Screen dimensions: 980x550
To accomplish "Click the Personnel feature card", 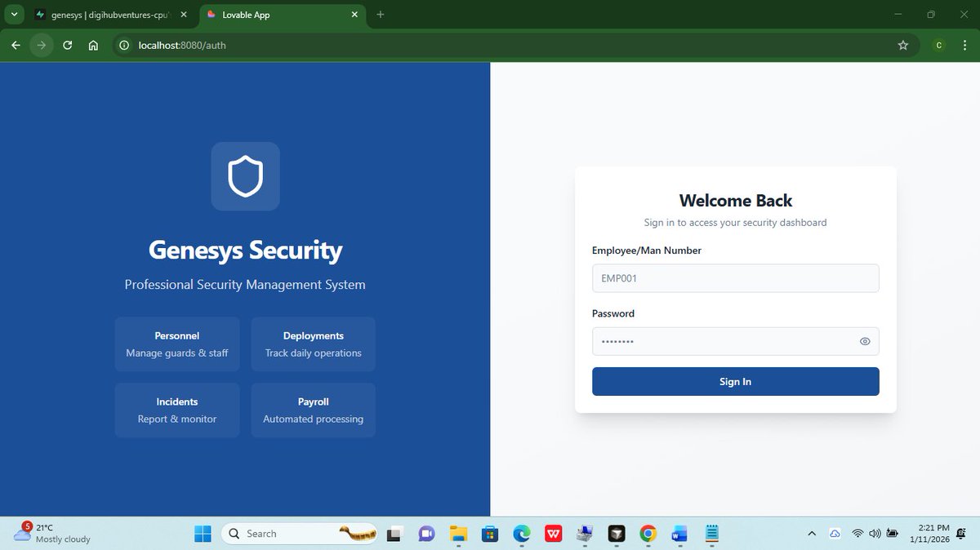I will pos(177,344).
